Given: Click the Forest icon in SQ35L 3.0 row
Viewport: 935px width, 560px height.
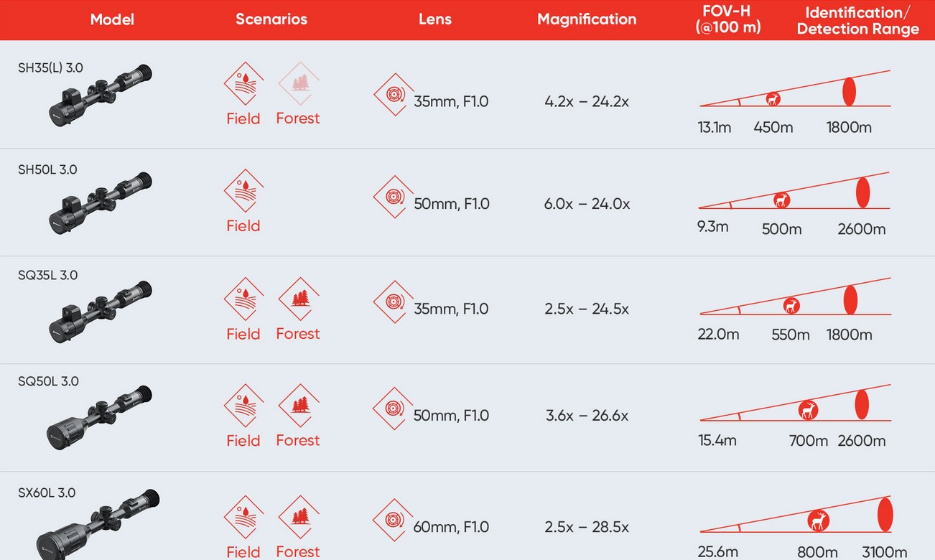Looking at the screenshot, I should [298, 299].
